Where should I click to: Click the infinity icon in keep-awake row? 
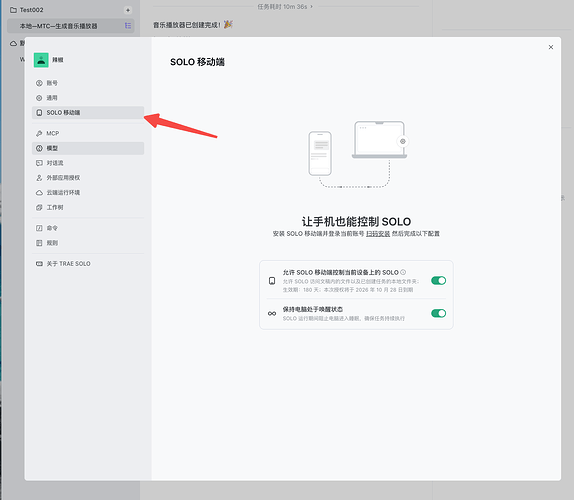coord(272,314)
